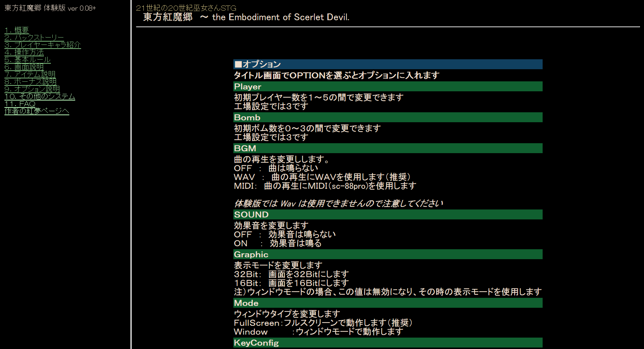Open 10. その他のシステム link
The height and width of the screenshot is (349, 644).
click(x=40, y=96)
